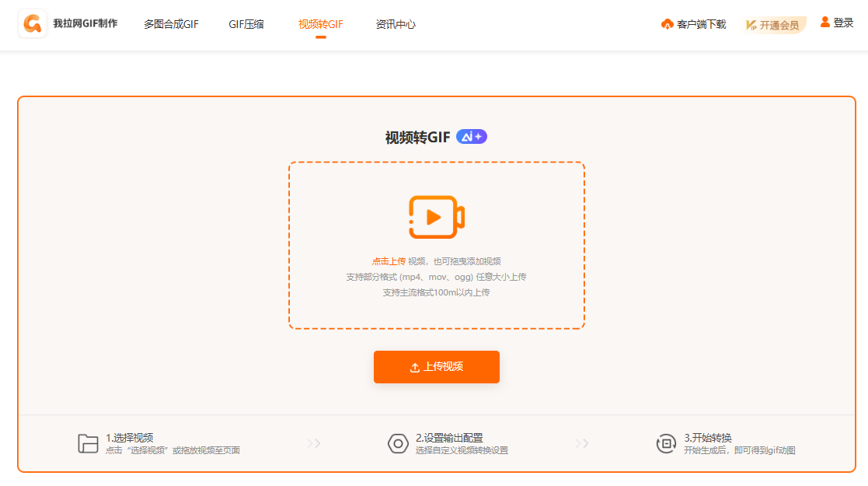Click the folder icon for step 1 选择视频
This screenshot has height=486, width=868.
coord(88,443)
